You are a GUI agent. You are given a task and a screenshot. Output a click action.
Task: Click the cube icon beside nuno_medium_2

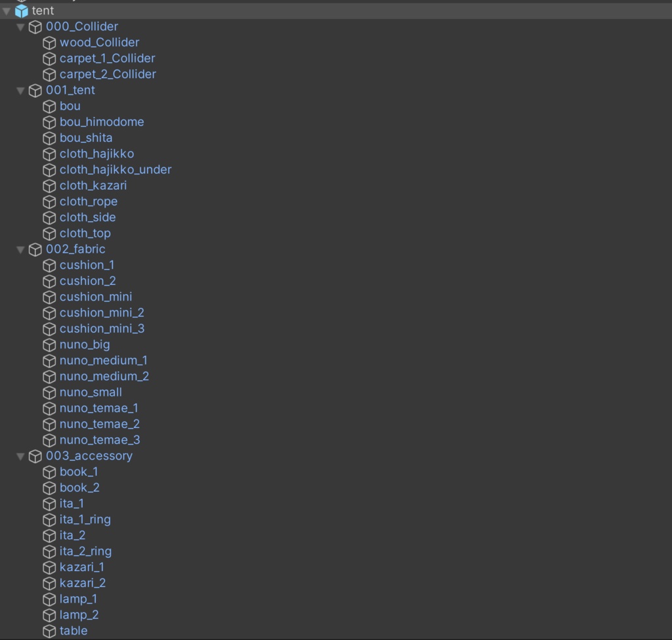[49, 377]
